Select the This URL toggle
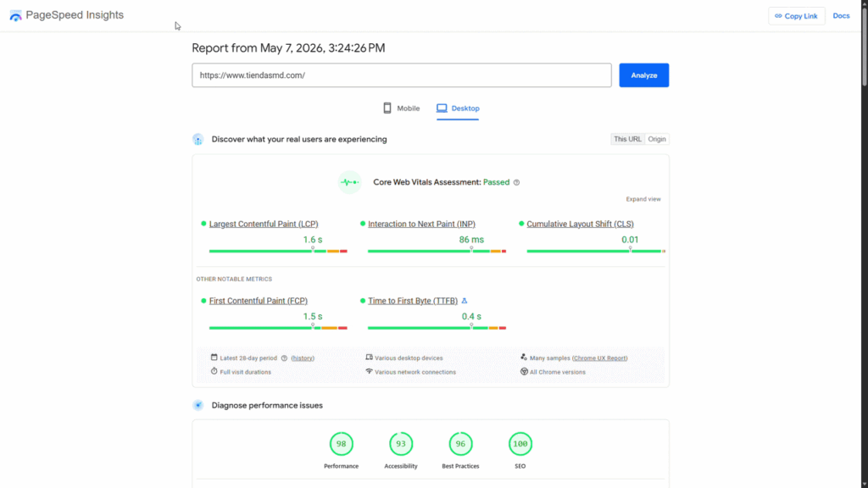 click(627, 139)
